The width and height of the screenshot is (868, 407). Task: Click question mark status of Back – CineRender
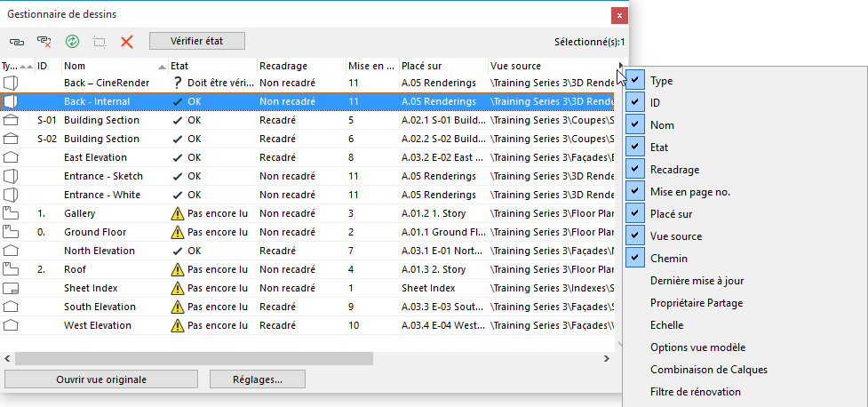point(177,83)
